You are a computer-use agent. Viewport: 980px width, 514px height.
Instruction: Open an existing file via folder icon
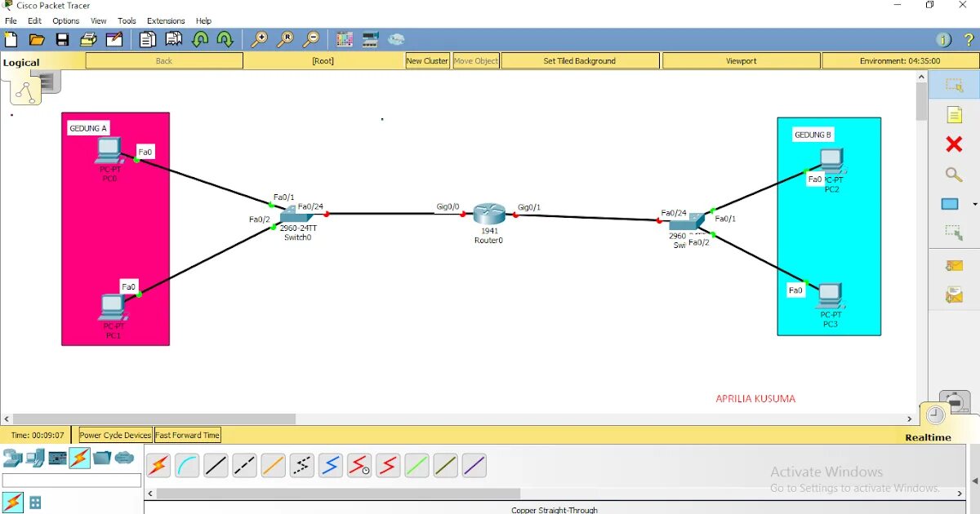[x=36, y=39]
